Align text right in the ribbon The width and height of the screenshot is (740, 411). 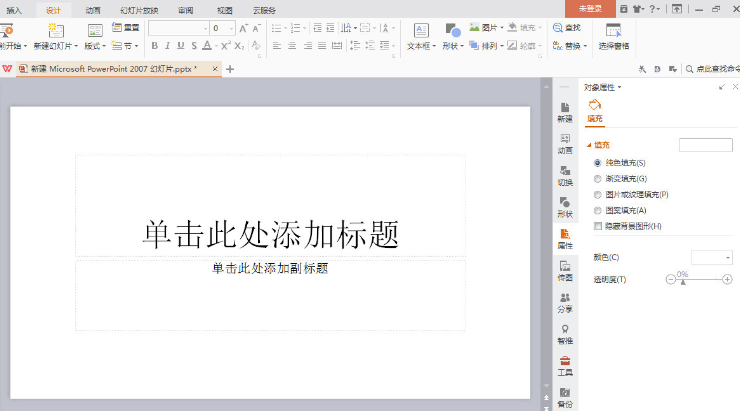tap(307, 46)
